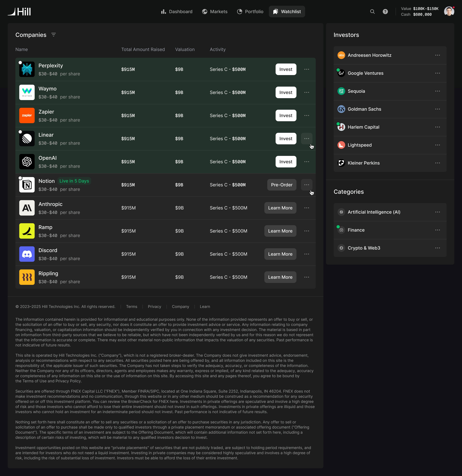Click the Perplexity company logo
The width and height of the screenshot is (462, 476).
click(27, 69)
